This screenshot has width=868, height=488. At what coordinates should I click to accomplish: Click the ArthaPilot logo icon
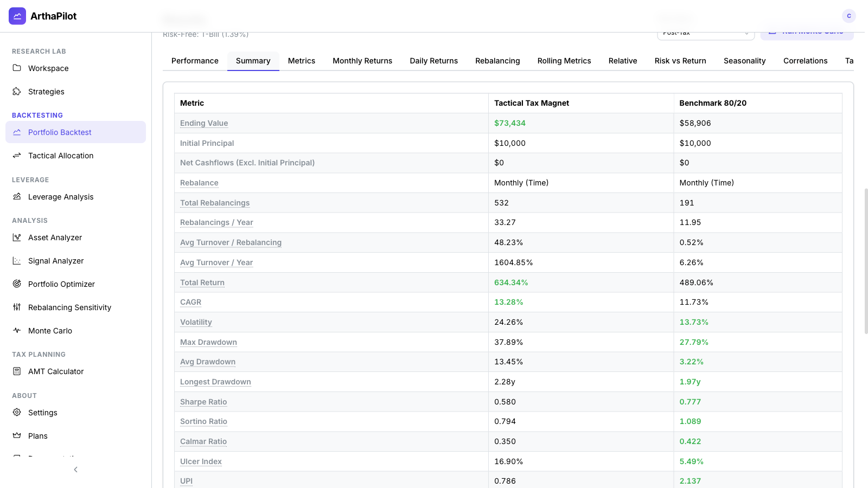coord(17,16)
